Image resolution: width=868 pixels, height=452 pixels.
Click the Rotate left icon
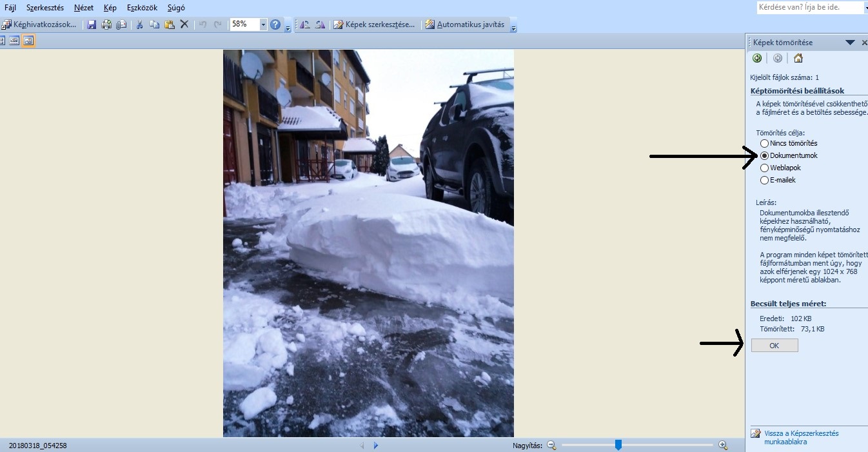tap(305, 25)
